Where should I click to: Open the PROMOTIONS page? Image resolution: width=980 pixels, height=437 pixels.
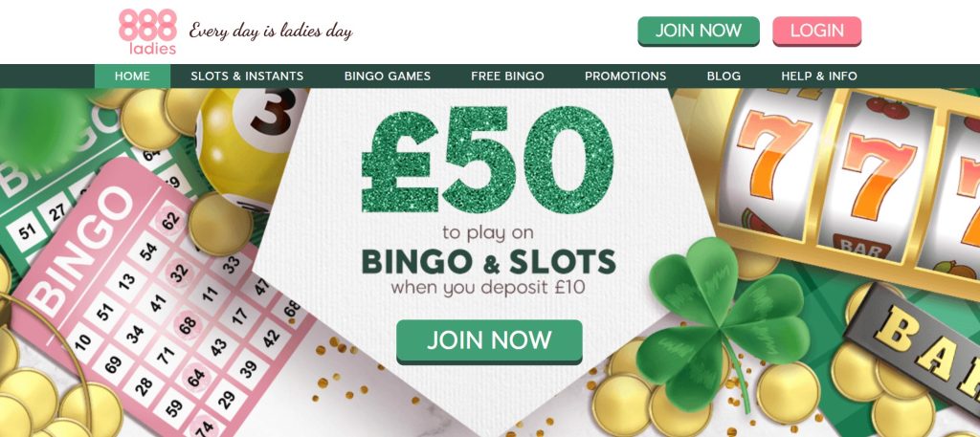point(626,76)
